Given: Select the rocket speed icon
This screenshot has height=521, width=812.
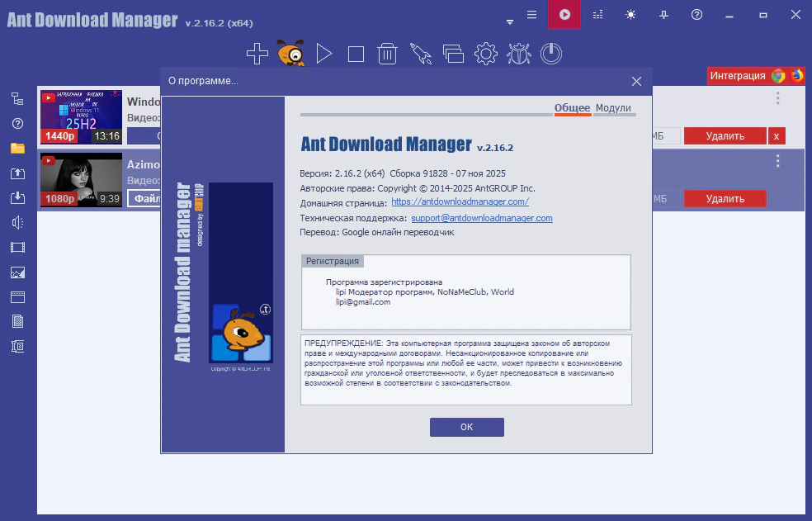Looking at the screenshot, I should 421,54.
